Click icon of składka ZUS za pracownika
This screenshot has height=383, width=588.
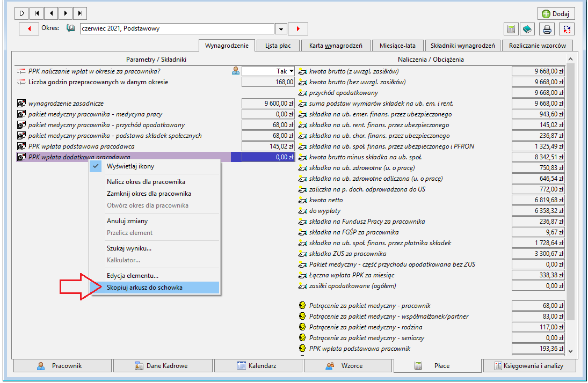point(302,254)
